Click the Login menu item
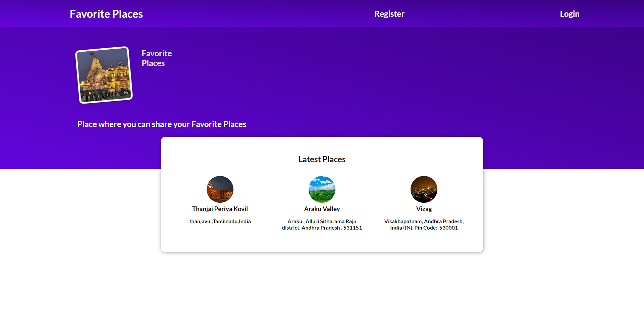 click(570, 14)
